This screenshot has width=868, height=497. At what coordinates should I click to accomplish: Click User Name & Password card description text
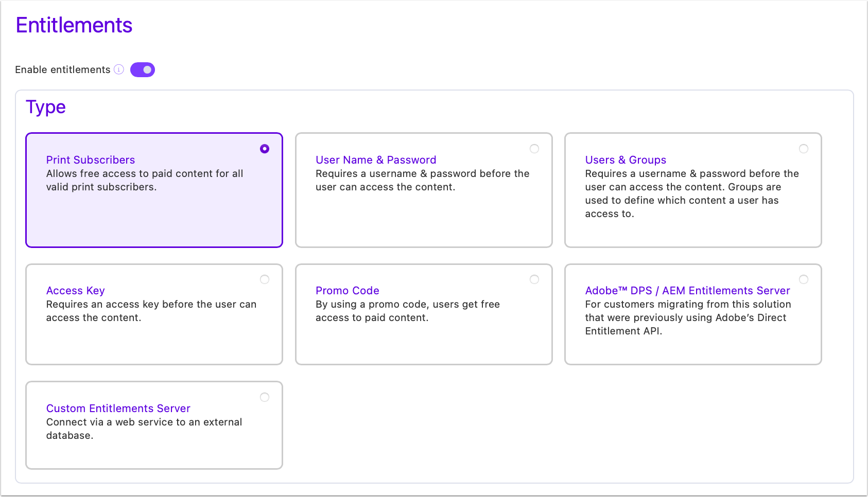click(423, 180)
